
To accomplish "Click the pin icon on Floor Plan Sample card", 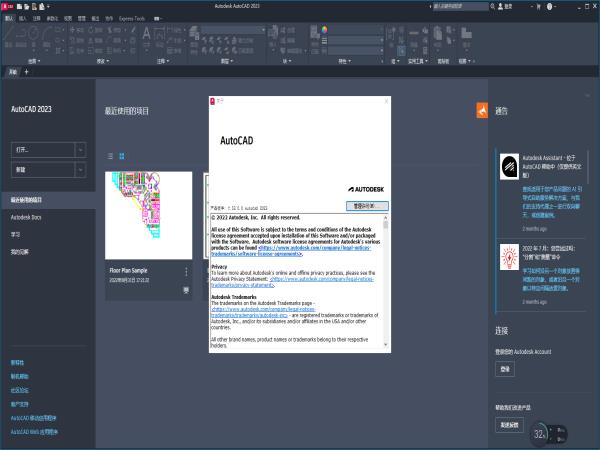I will [x=186, y=290].
